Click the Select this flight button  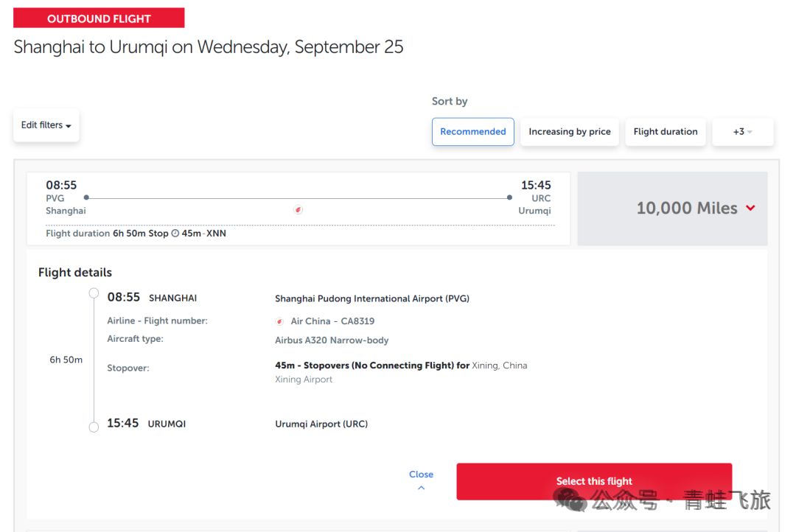click(x=594, y=481)
